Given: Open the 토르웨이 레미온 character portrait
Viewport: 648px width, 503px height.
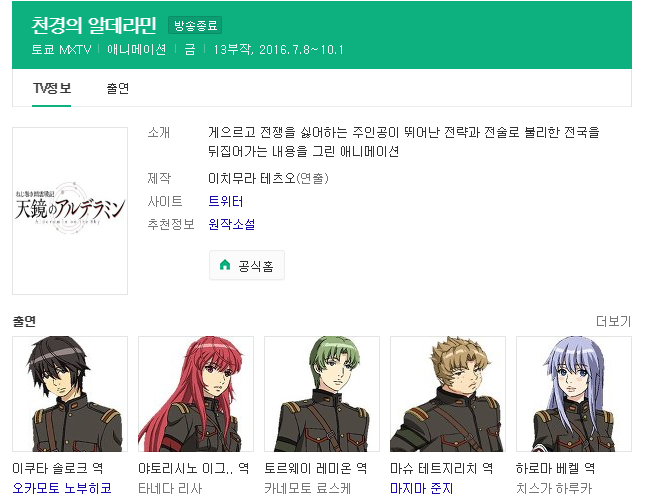Looking at the screenshot, I should point(322,394).
